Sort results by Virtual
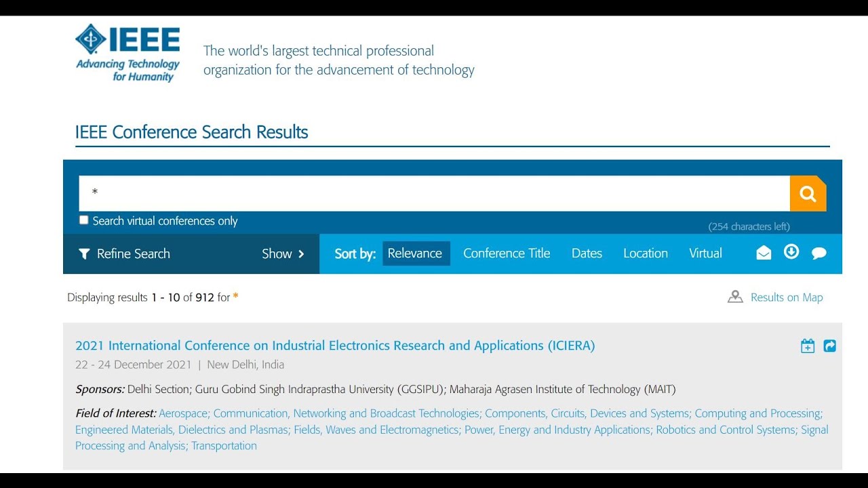 point(705,253)
